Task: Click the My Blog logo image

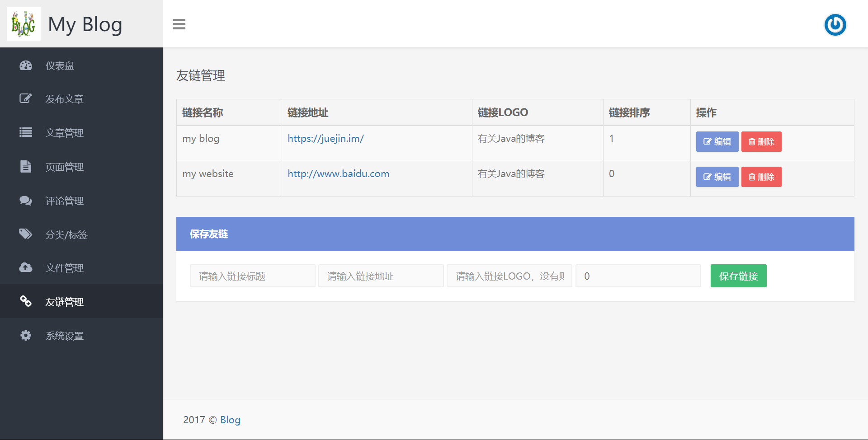Action: 24,24
